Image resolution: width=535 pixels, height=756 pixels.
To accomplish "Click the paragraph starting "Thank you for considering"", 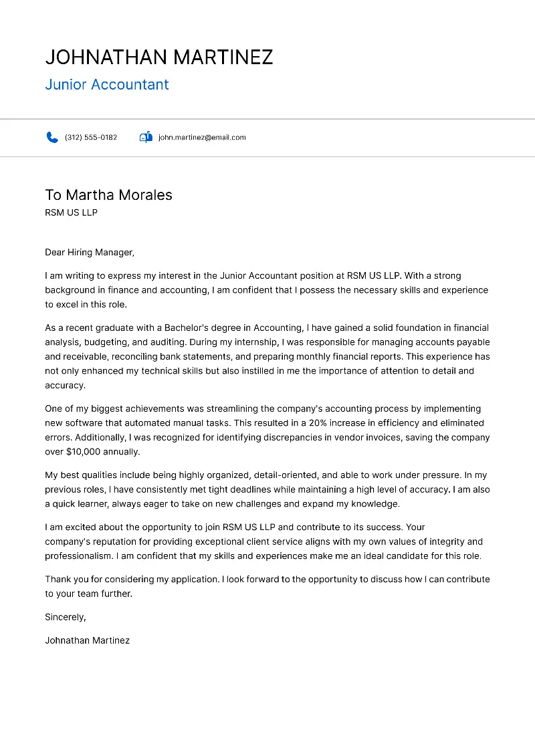I will (x=266, y=586).
